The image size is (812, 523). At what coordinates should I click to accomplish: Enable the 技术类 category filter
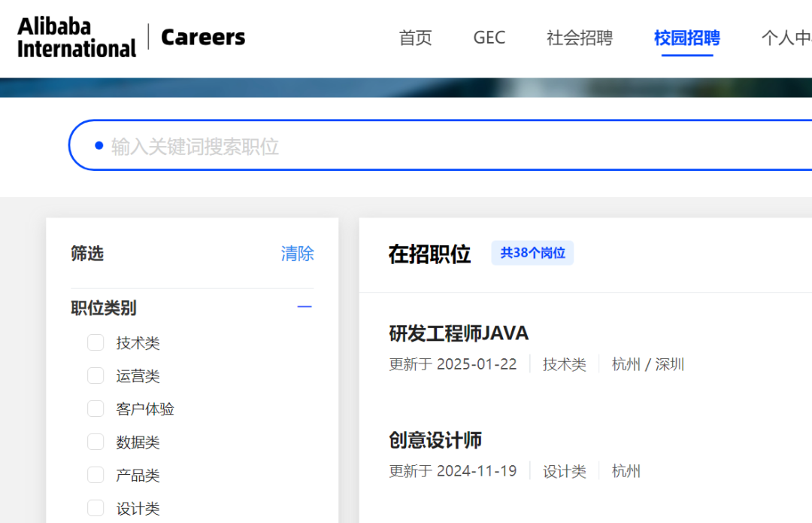(95, 342)
